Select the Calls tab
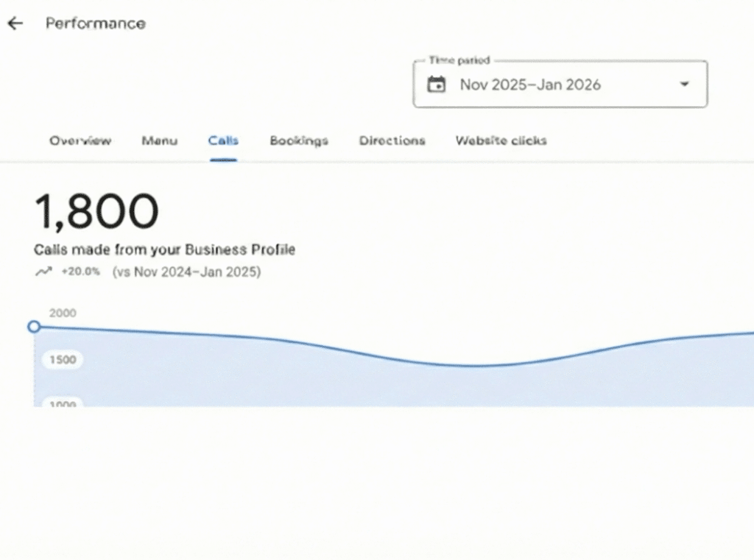The image size is (754, 560). 223,141
